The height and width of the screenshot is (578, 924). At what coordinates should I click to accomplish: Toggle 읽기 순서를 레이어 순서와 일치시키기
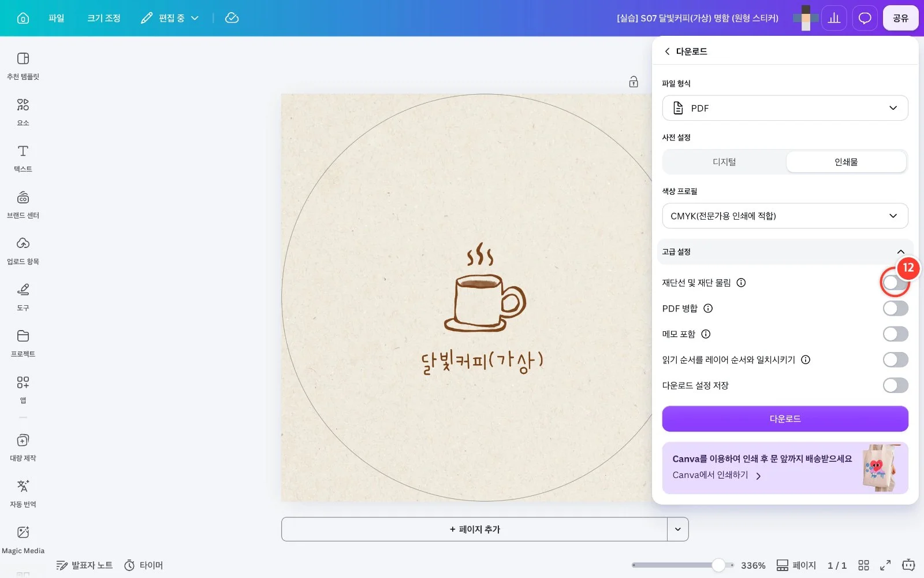pos(895,360)
